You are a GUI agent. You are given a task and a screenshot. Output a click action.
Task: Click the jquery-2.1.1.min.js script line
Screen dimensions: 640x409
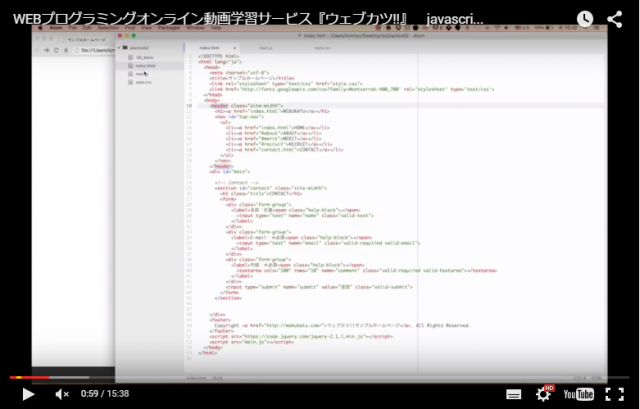[x=301, y=337]
